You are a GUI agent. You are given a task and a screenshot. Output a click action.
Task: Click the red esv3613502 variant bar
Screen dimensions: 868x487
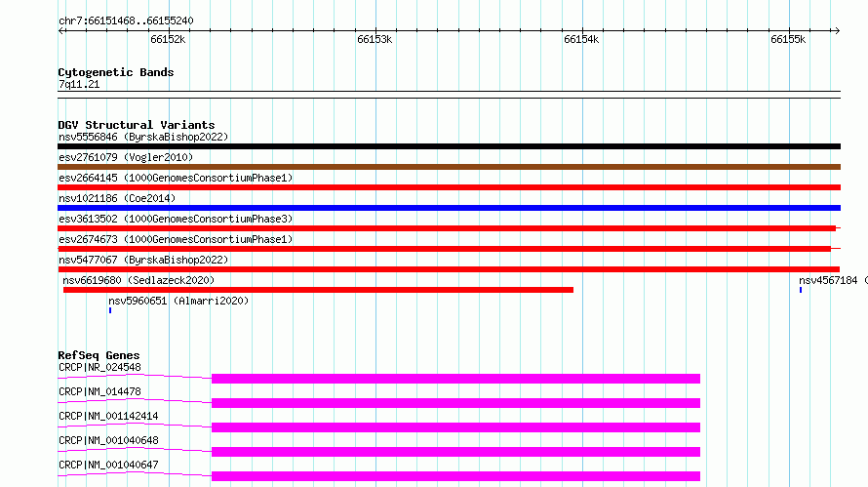[447, 228]
